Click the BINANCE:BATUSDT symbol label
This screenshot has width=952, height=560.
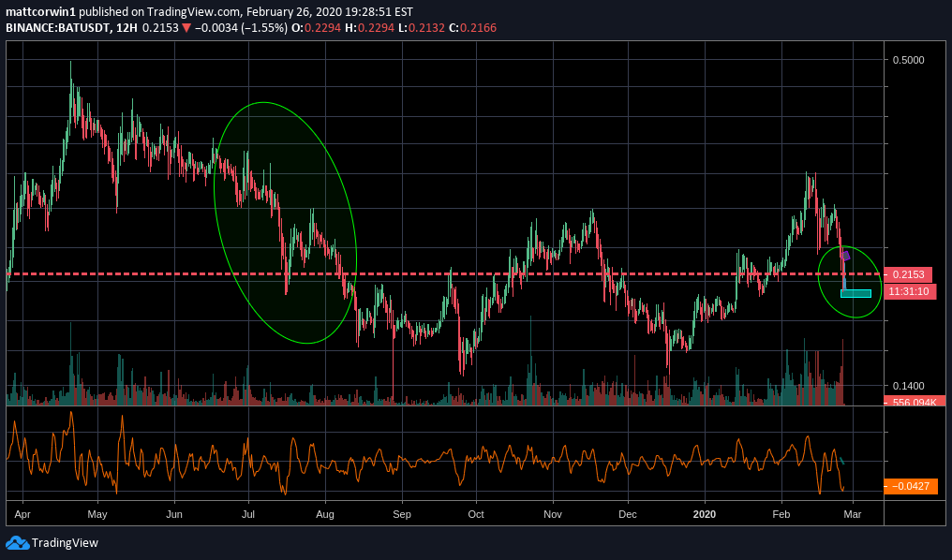58,28
